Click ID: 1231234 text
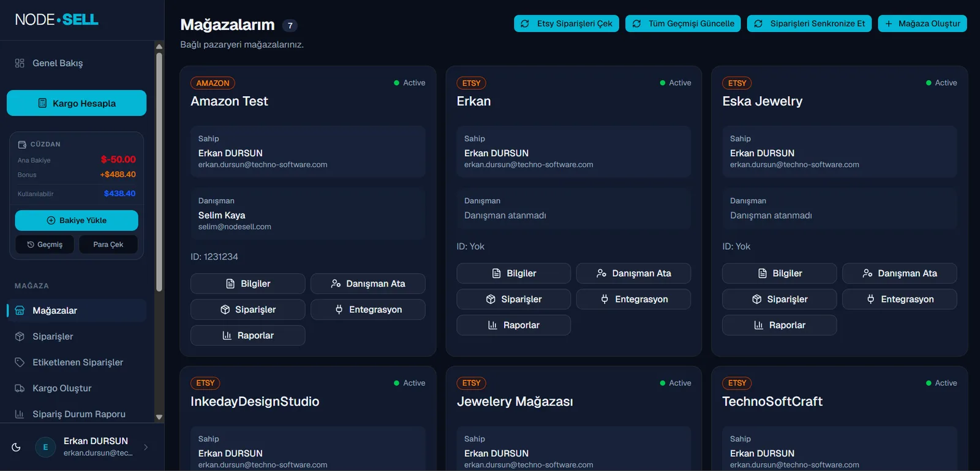This screenshot has height=471, width=980. point(214,257)
